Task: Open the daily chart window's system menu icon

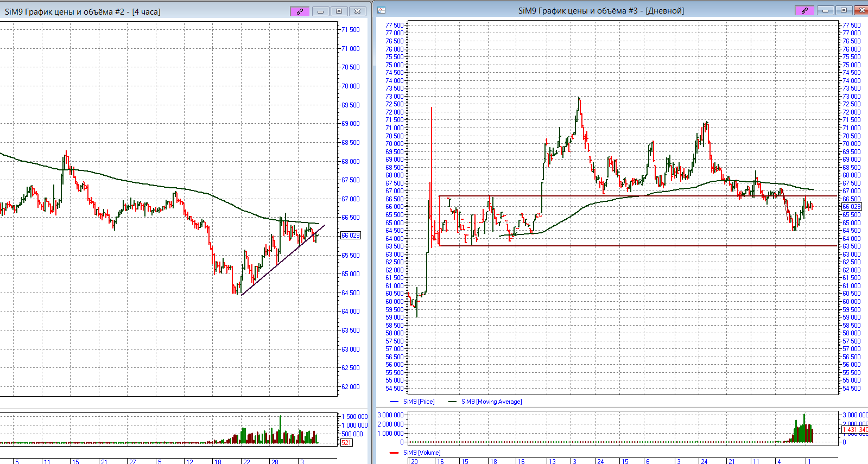Action: (x=382, y=10)
